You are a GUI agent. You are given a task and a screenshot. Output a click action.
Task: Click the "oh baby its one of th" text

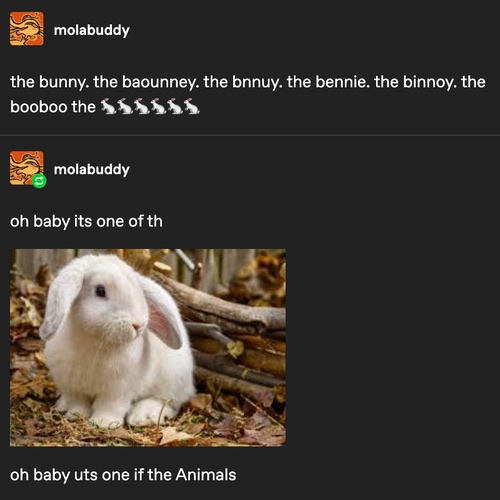pos(86,222)
